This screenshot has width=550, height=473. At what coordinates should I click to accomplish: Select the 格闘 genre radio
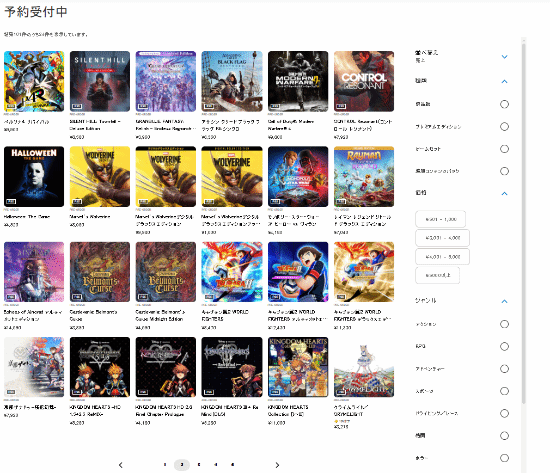(504, 436)
